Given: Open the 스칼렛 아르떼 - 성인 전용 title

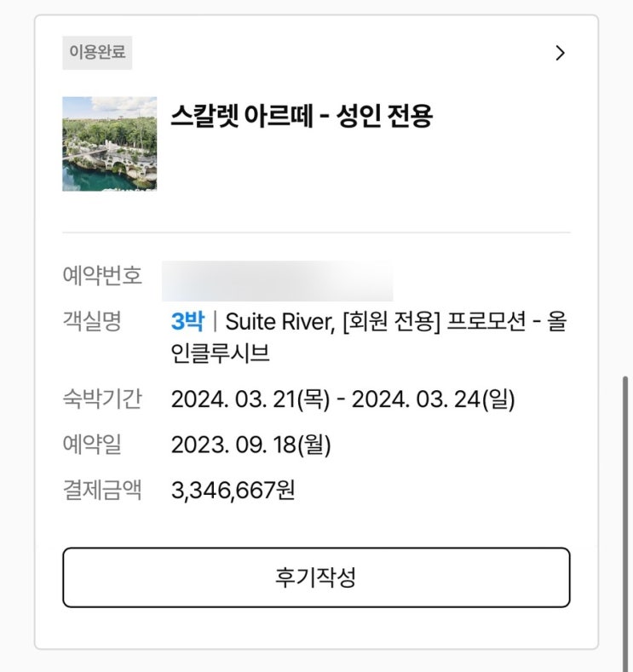Looking at the screenshot, I should pos(302,116).
